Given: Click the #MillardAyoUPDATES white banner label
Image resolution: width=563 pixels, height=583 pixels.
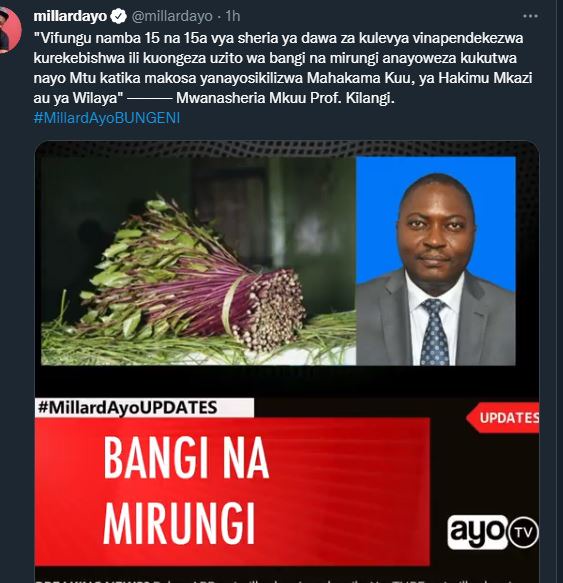Looking at the screenshot, I should [x=144, y=408].
